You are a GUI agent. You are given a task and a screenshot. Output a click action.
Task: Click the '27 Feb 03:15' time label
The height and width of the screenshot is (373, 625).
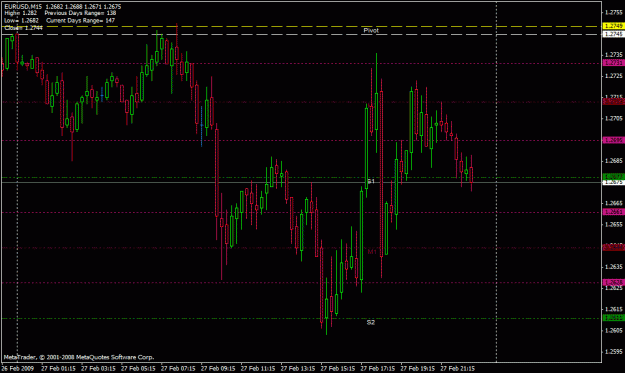click(98, 369)
